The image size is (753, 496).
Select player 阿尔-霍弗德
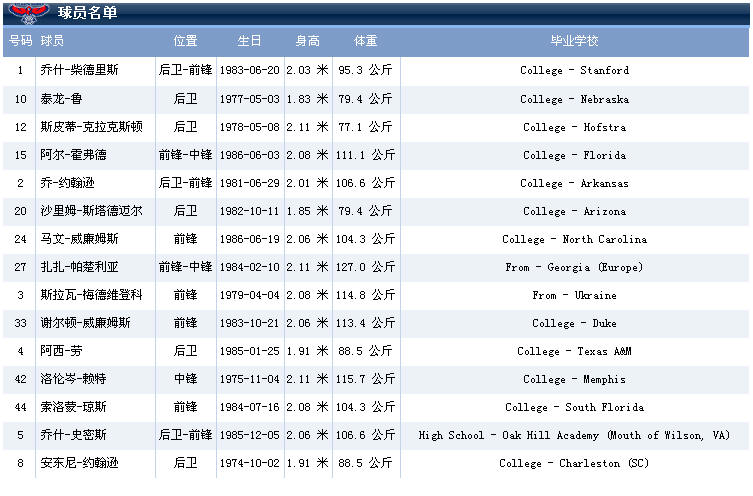pos(73,155)
